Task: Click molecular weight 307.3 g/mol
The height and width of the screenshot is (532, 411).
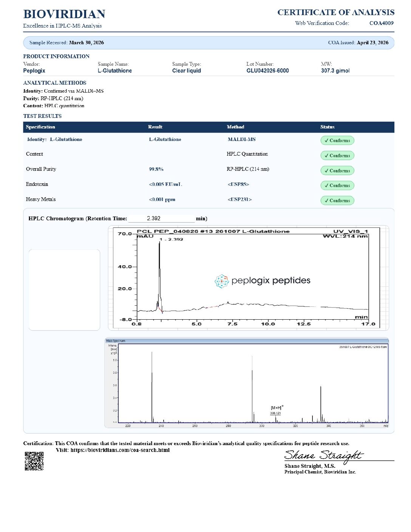Action: click(x=335, y=71)
